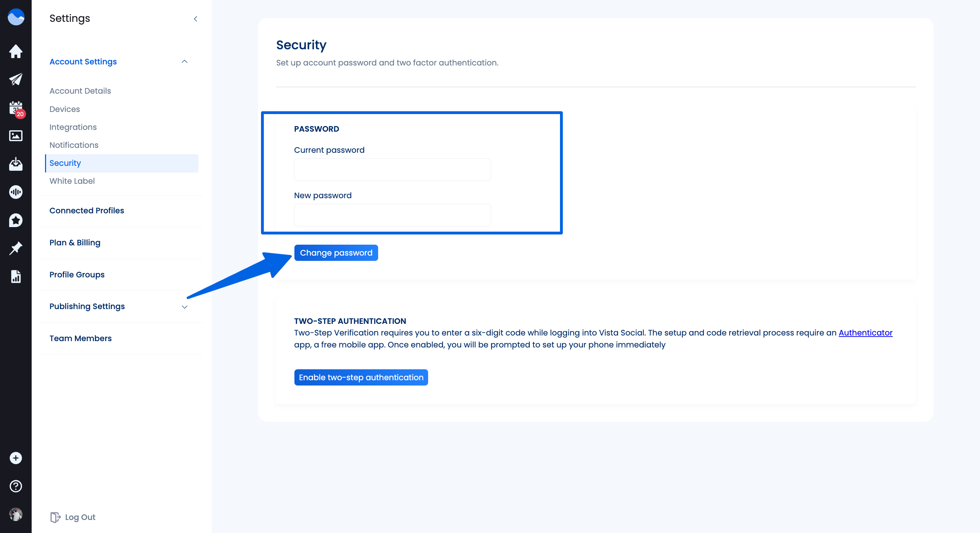Select the White Label menu item
Image resolution: width=980 pixels, height=533 pixels.
72,181
